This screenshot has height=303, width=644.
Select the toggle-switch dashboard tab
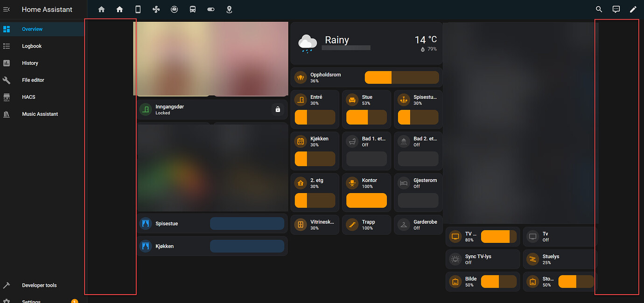pos(210,9)
